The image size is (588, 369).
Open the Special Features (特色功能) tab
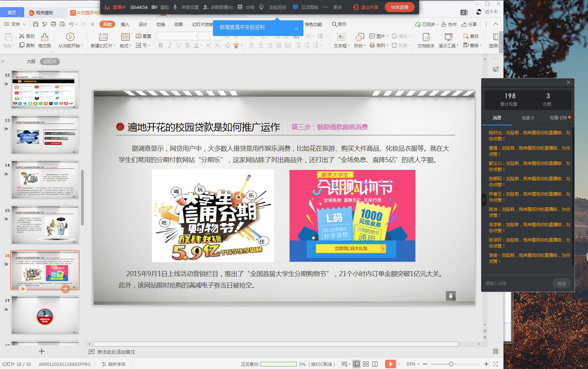(x=313, y=24)
